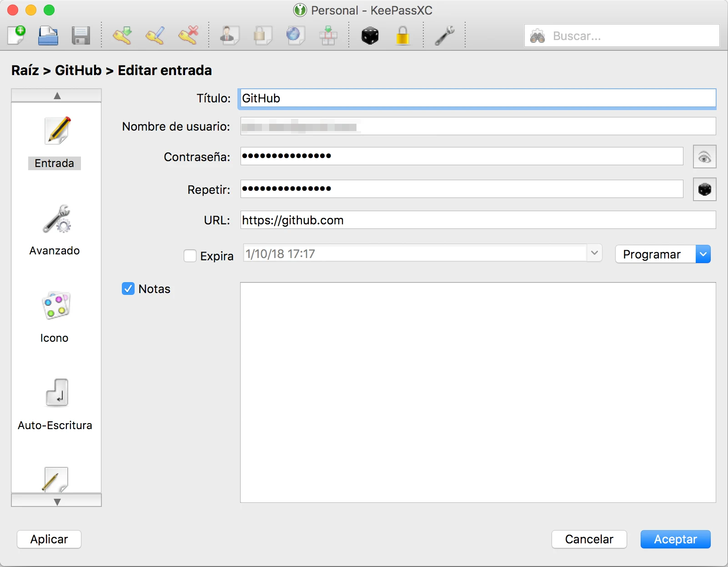The width and height of the screenshot is (728, 567).
Task: Uncheck the Notas checkbox
Action: pyautogui.click(x=128, y=289)
